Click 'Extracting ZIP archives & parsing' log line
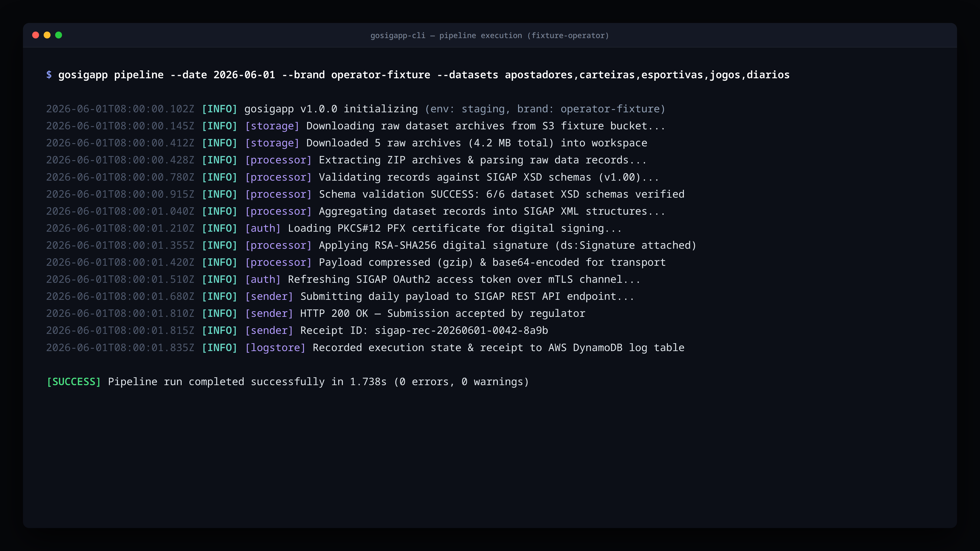 pos(483,160)
